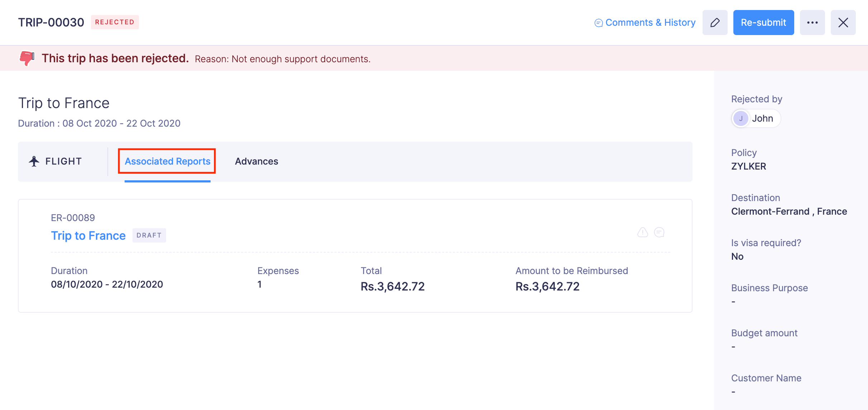Click John's avatar circle
868x410 pixels.
point(741,118)
